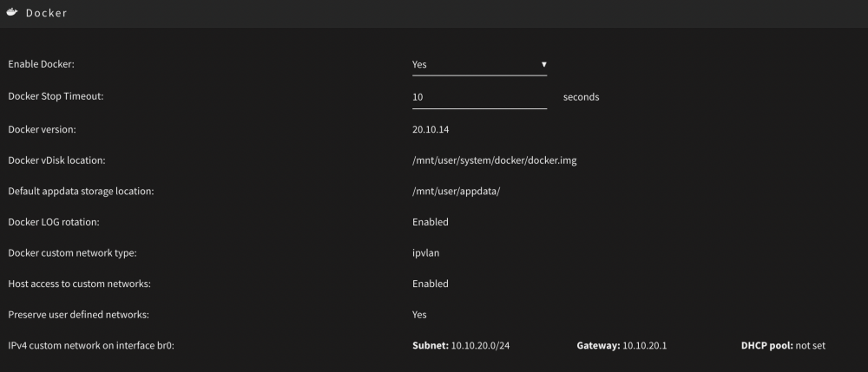
Task: Click the "Docker LOG rotation:" label
Action: pos(54,222)
